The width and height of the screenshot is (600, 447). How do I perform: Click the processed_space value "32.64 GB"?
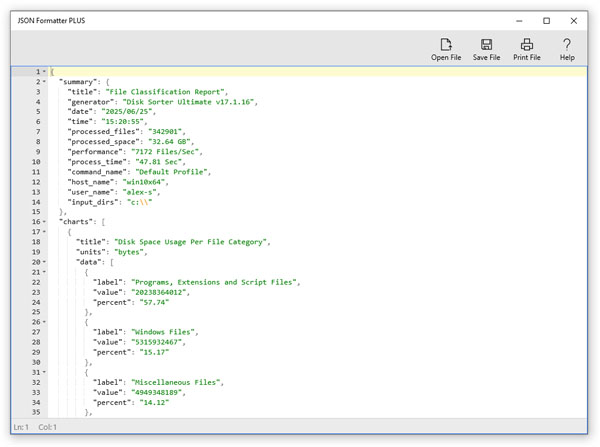169,142
